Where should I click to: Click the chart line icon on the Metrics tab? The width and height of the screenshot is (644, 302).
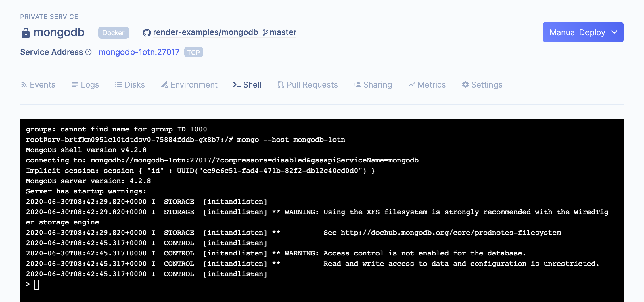[x=411, y=84]
